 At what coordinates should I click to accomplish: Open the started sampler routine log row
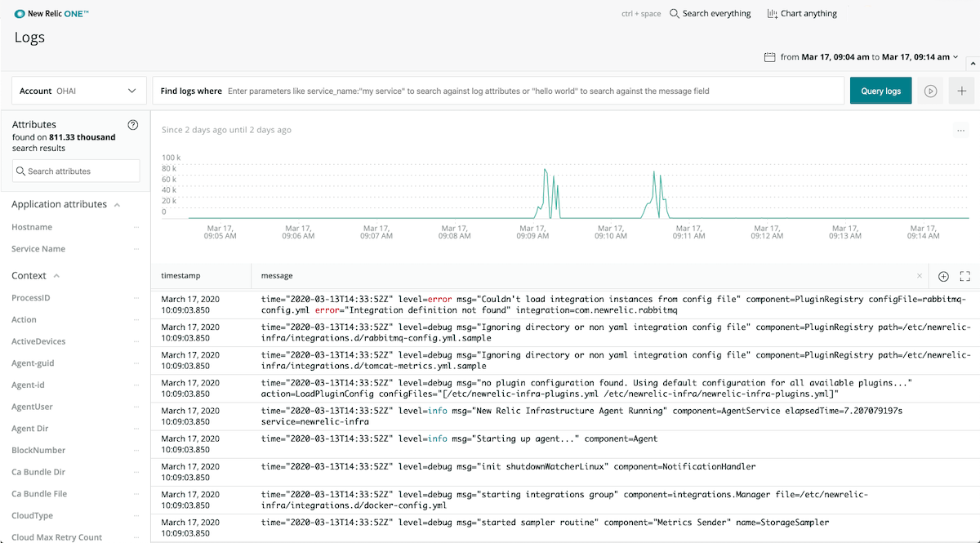[x=565, y=527]
